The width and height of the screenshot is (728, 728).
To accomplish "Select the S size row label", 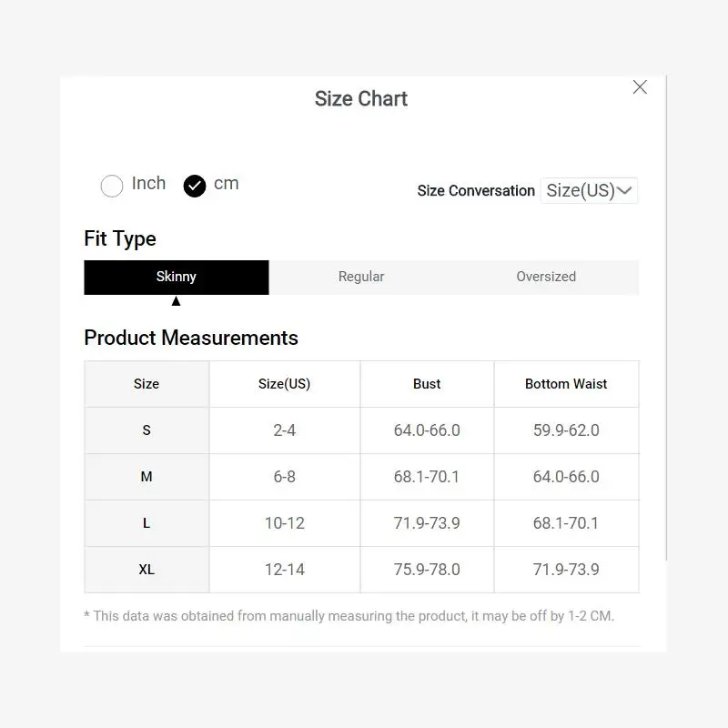I will pyautogui.click(x=147, y=430).
